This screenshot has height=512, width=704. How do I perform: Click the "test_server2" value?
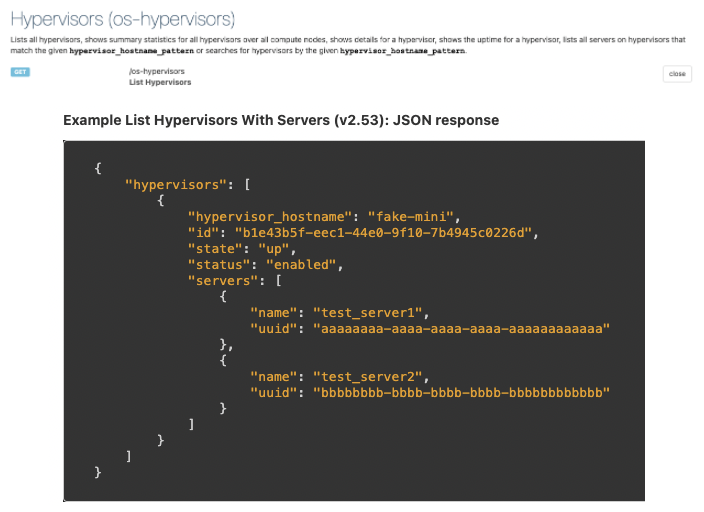click(x=367, y=376)
